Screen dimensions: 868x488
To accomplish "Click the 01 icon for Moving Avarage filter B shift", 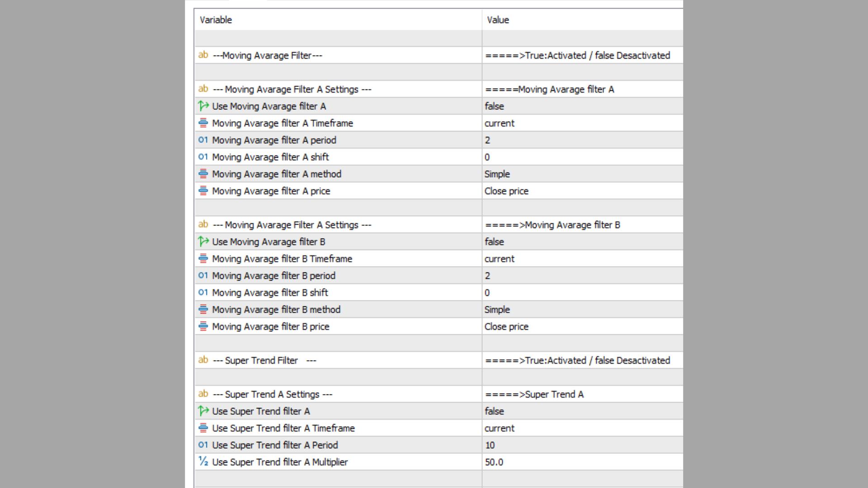I will [x=203, y=292].
